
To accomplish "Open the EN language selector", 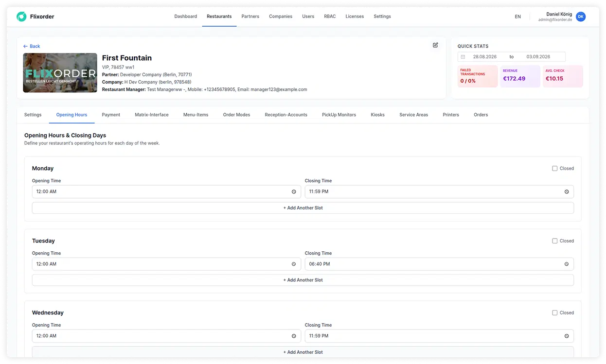I will pyautogui.click(x=517, y=17).
